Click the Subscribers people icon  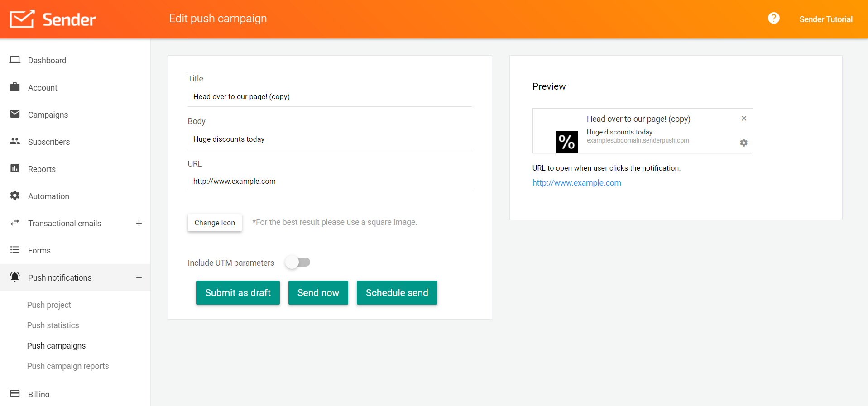[x=15, y=141]
